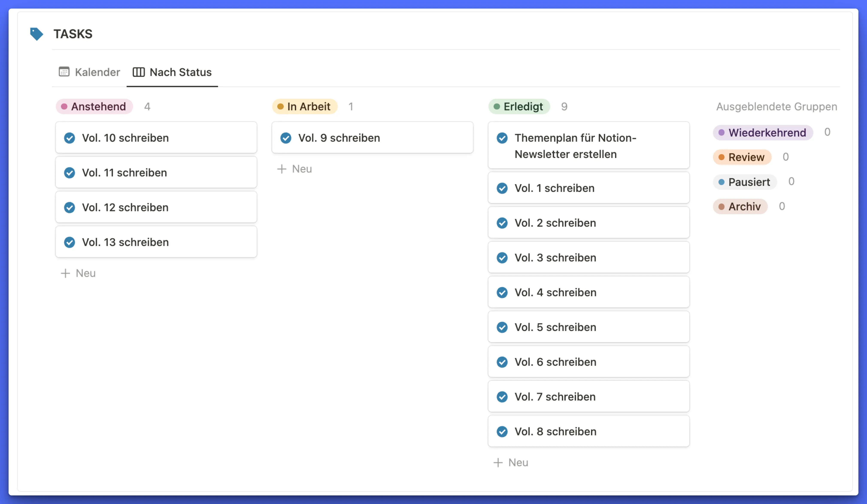Click the blue tag icon beside TASKS
The width and height of the screenshot is (867, 504).
36,34
